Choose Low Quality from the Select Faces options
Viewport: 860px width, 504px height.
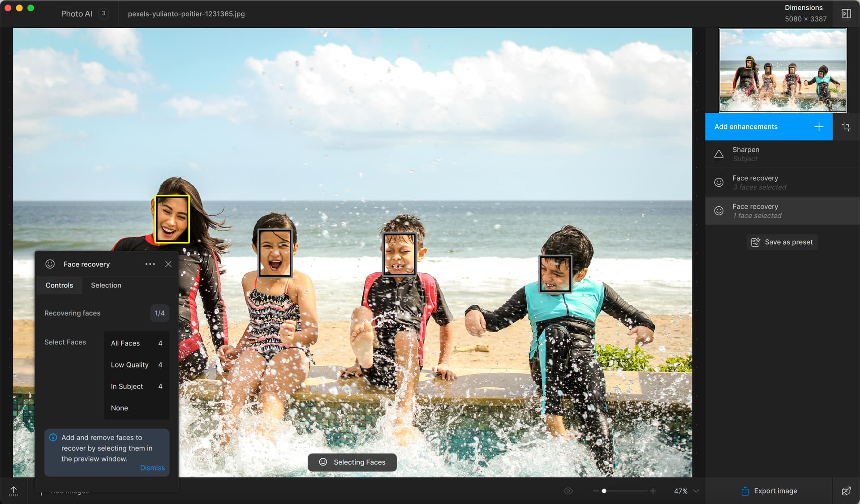(x=129, y=365)
